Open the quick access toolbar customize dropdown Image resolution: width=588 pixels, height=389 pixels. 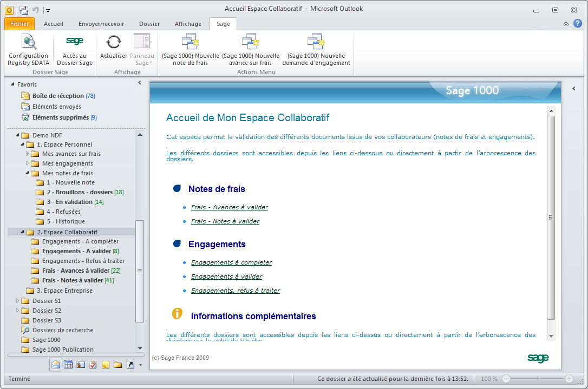48,10
